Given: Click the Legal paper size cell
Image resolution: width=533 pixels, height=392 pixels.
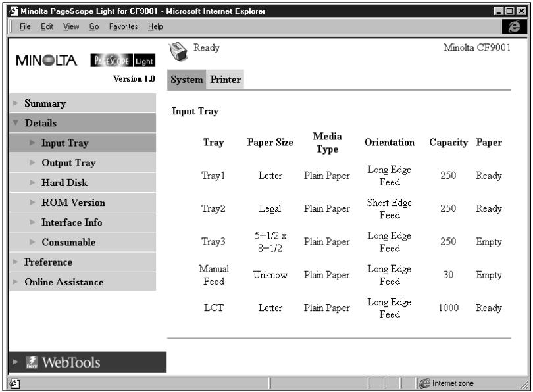Looking at the screenshot, I should (x=270, y=208).
